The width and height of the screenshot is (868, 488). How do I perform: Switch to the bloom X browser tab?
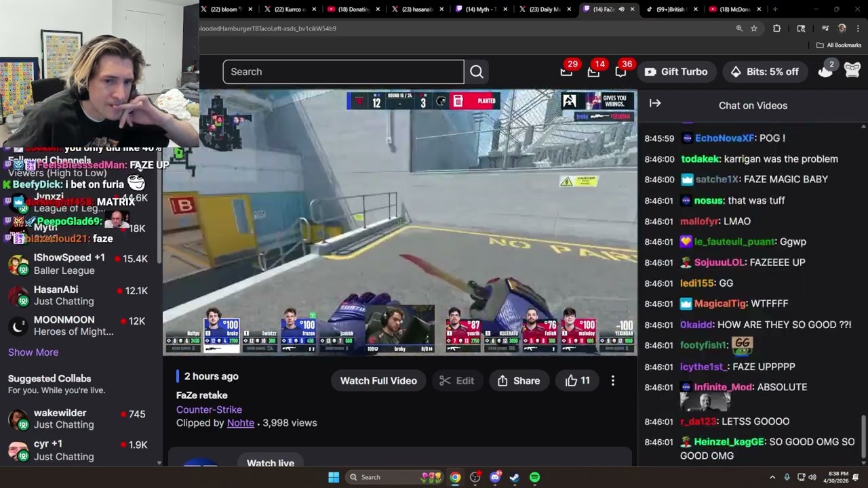[227, 9]
